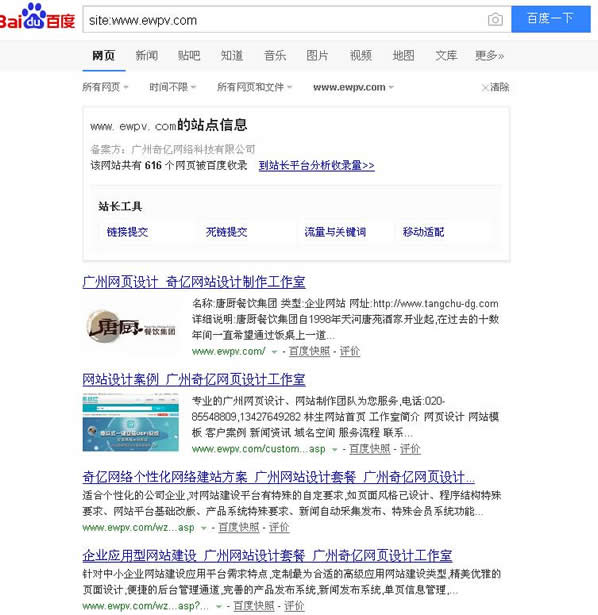The height and width of the screenshot is (615, 598).
Task: Open 百度快照 for the custom...asp result
Action: click(x=370, y=449)
